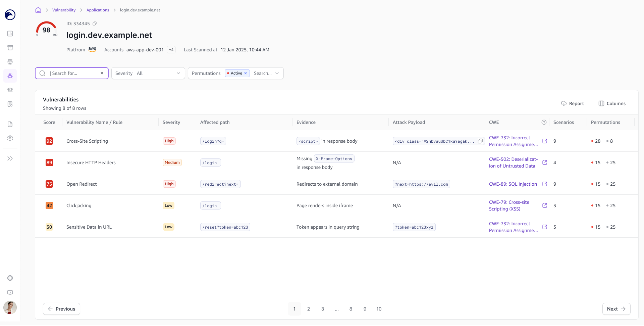Click the app logo at top left

click(10, 15)
